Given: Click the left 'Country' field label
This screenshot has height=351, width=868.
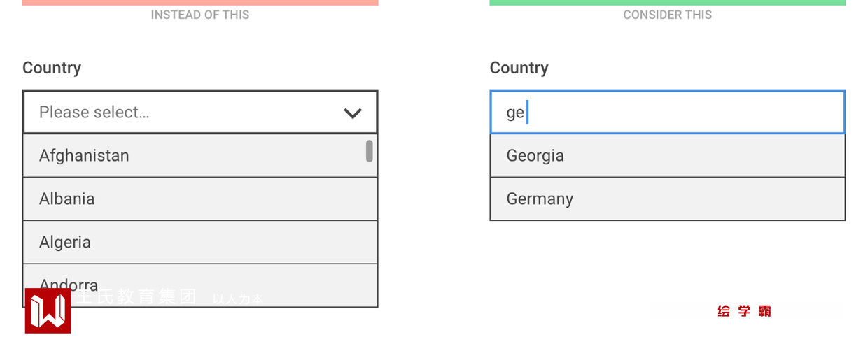Looking at the screenshot, I should point(52,68).
